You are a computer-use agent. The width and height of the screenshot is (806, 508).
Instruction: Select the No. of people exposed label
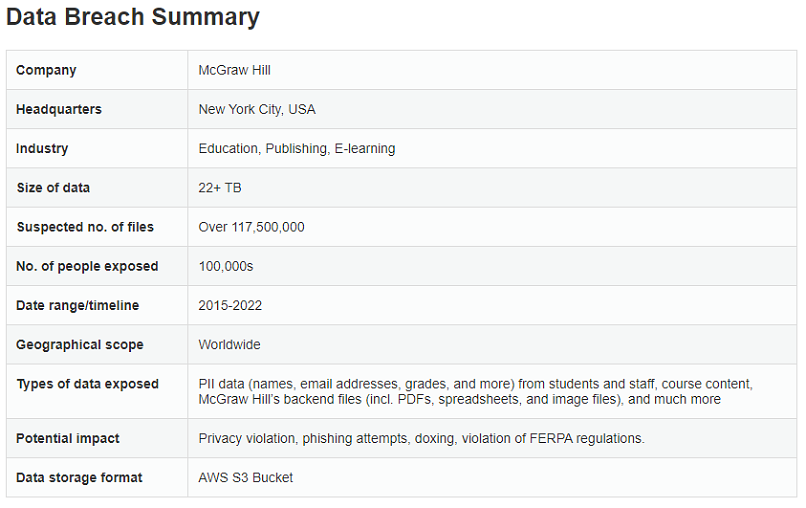pos(87,266)
